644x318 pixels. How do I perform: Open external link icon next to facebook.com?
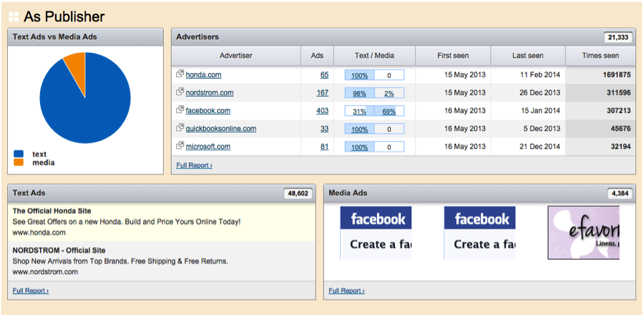point(180,110)
